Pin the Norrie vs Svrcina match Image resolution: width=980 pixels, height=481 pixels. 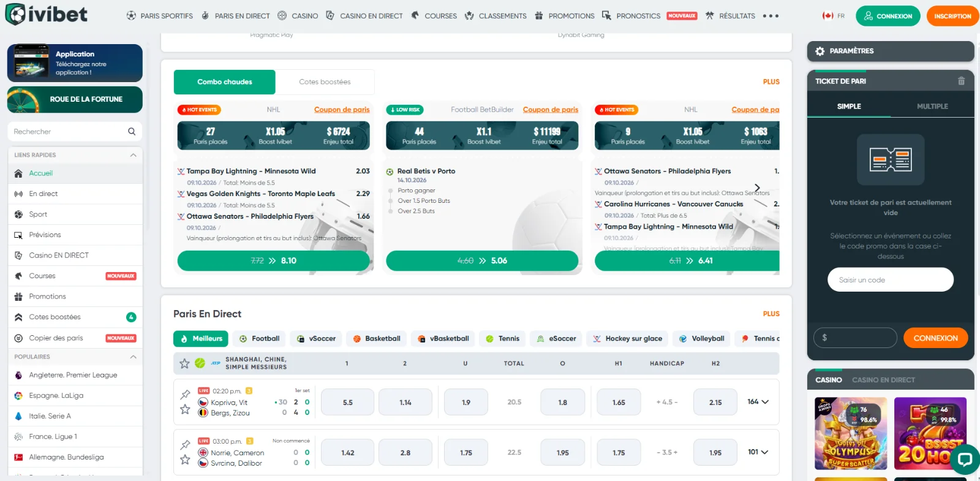point(185,445)
